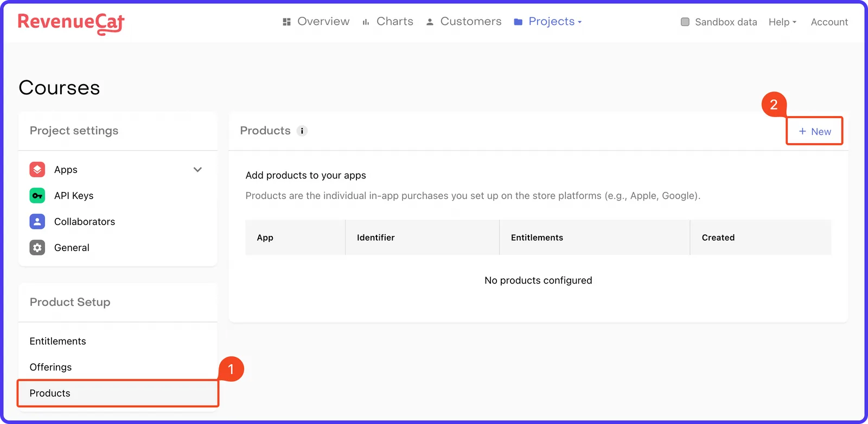Click the Charts bar icon
Image resolution: width=868 pixels, height=424 pixels.
click(x=366, y=22)
